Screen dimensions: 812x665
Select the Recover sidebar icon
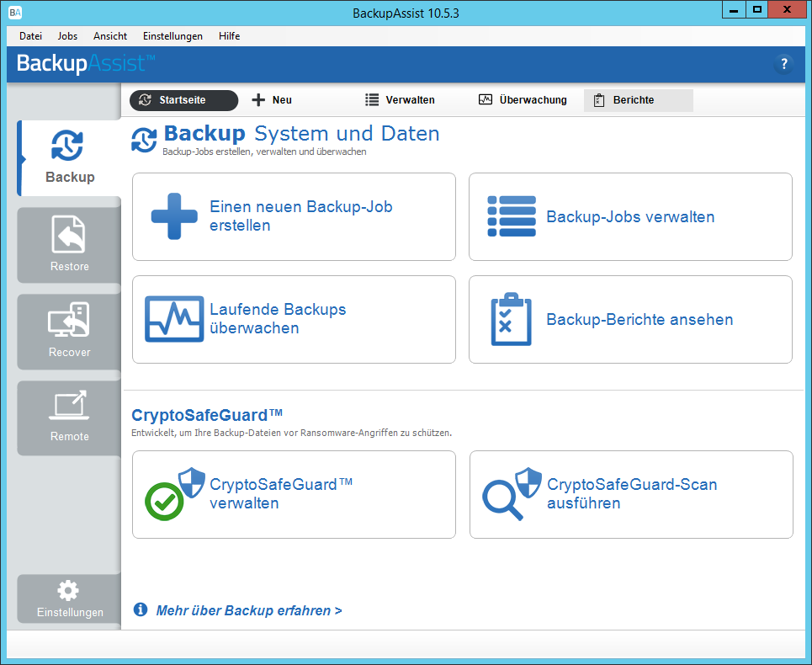(x=69, y=321)
